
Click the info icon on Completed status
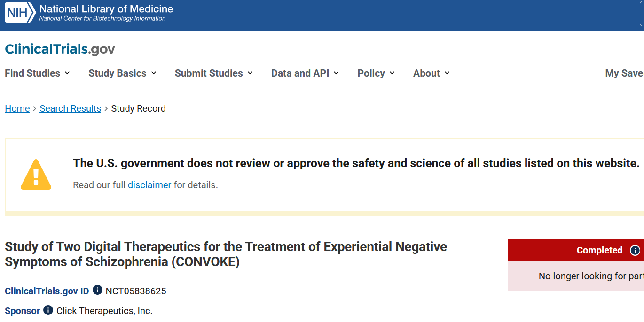pos(635,250)
